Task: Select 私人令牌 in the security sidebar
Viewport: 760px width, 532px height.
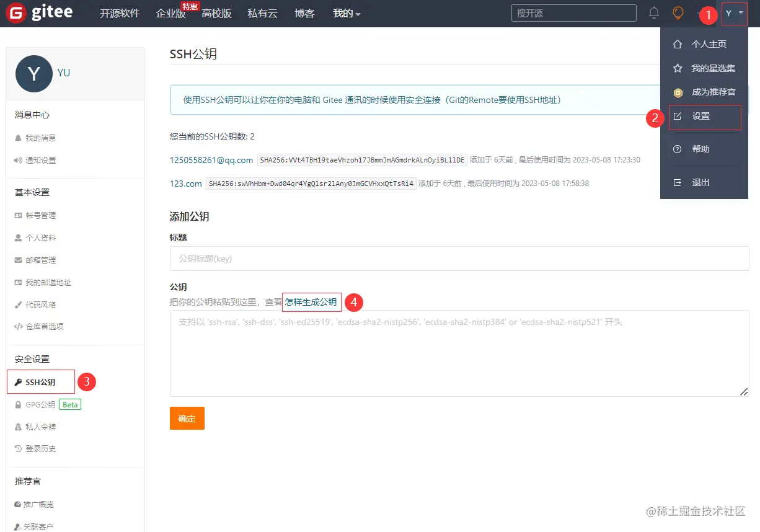Action: [x=38, y=426]
